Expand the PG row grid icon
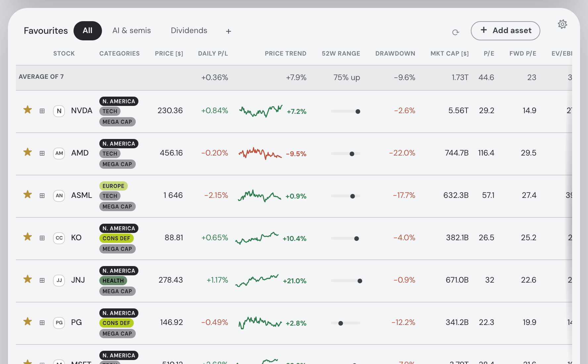 (x=42, y=323)
